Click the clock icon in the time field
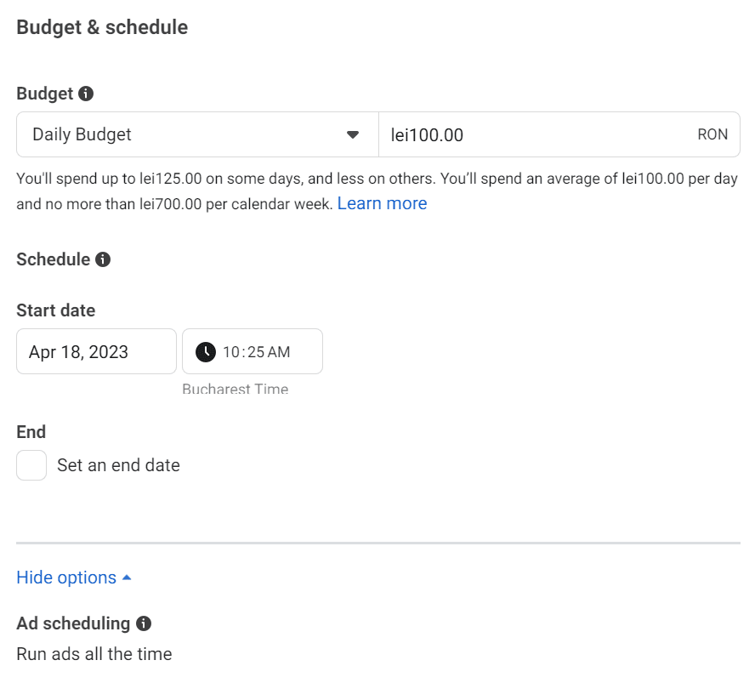 pyautogui.click(x=204, y=350)
